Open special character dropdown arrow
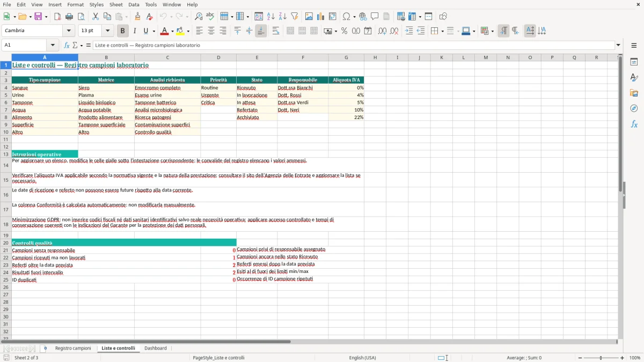The image size is (644, 362). point(354,17)
